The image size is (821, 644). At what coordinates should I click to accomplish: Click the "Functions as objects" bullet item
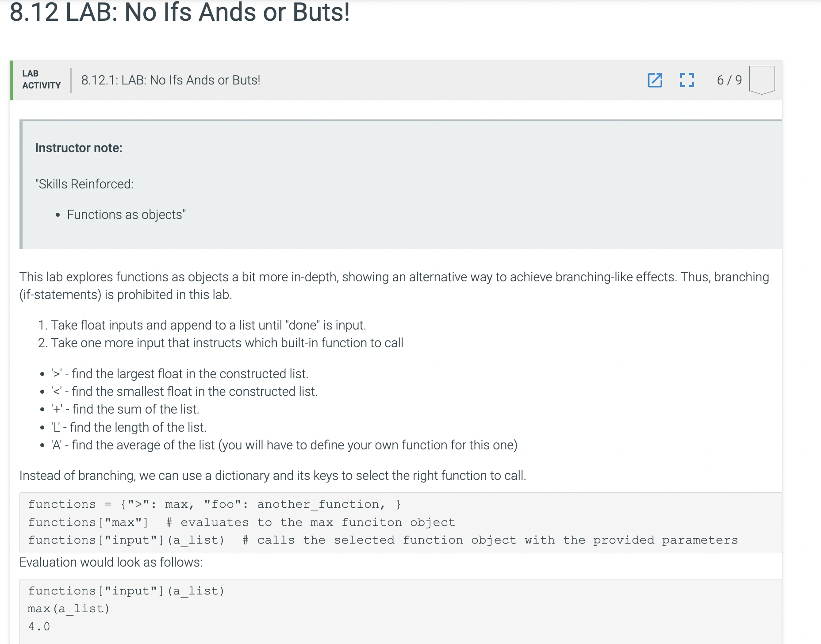pyautogui.click(x=126, y=214)
